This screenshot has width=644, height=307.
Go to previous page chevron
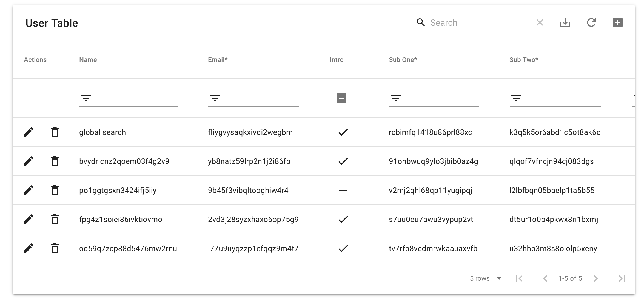coord(545,278)
